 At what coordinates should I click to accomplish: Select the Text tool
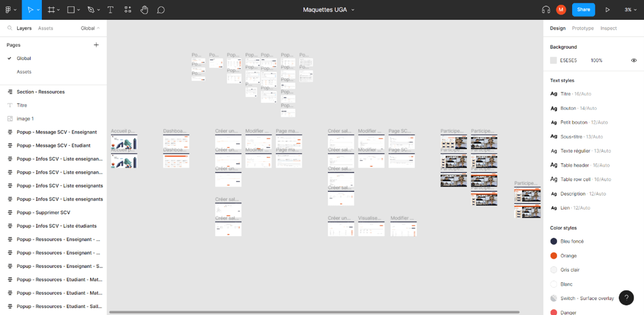(x=110, y=10)
